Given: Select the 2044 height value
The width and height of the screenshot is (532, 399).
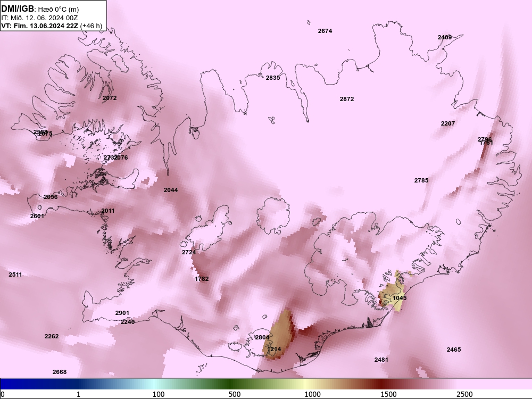Looking at the screenshot, I should pyautogui.click(x=171, y=190).
